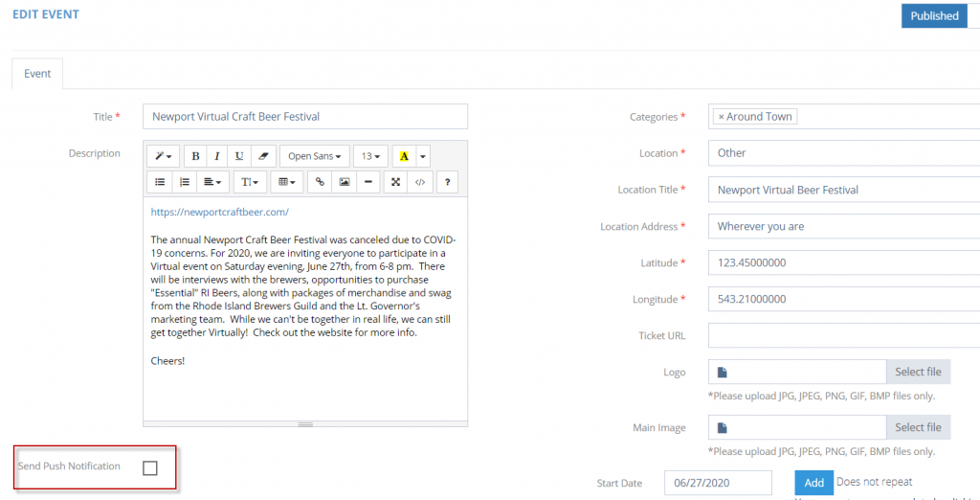Switch to code view in editor
This screenshot has width=980, height=500.
[x=420, y=181]
